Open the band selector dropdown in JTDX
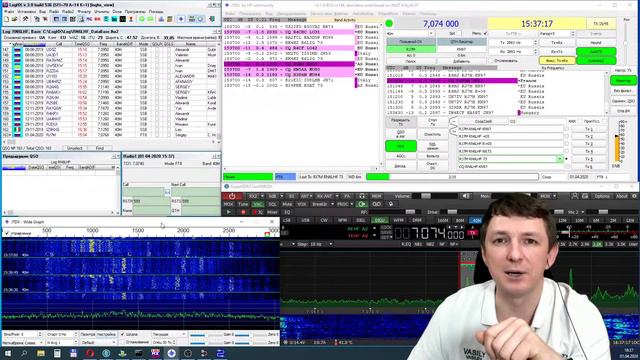 point(431,33)
